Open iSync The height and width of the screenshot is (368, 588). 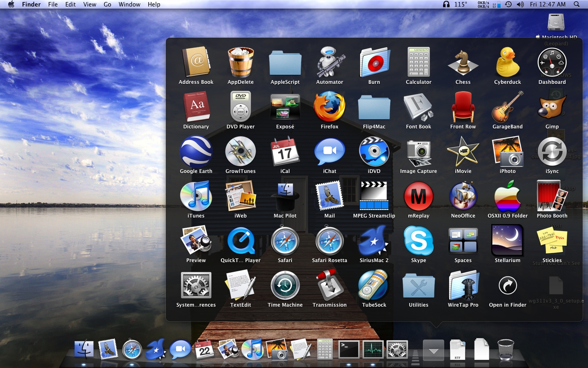click(552, 152)
